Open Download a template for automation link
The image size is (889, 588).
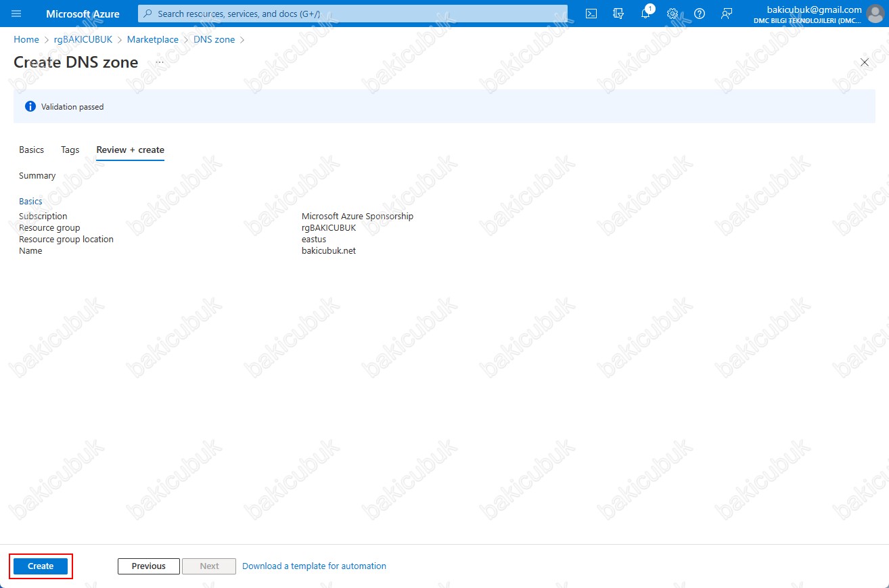coord(314,566)
